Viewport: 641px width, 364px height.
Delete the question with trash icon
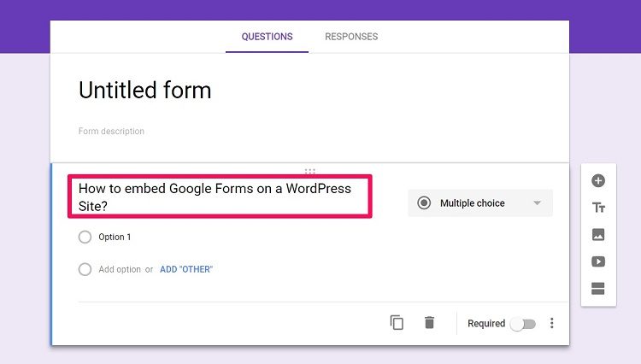[x=429, y=322]
